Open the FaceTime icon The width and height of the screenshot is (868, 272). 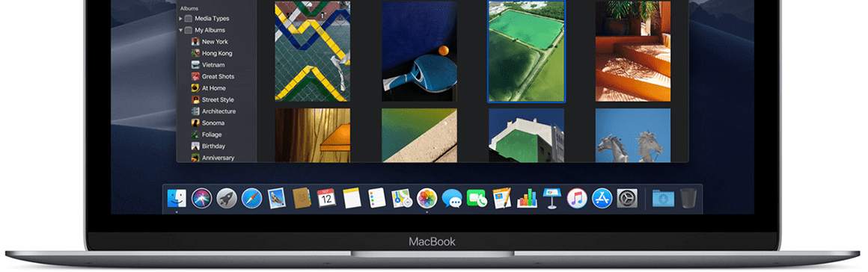pos(477,198)
